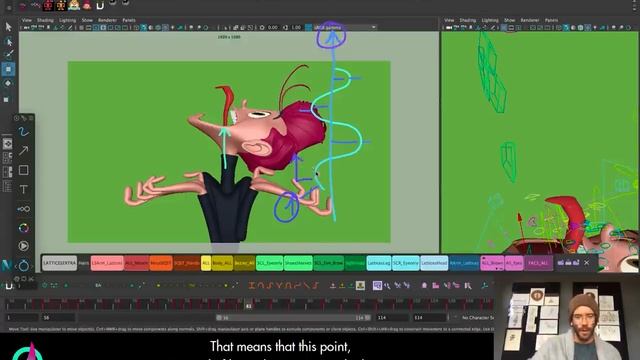Pick the freehand squiggle draw tool

(23, 131)
